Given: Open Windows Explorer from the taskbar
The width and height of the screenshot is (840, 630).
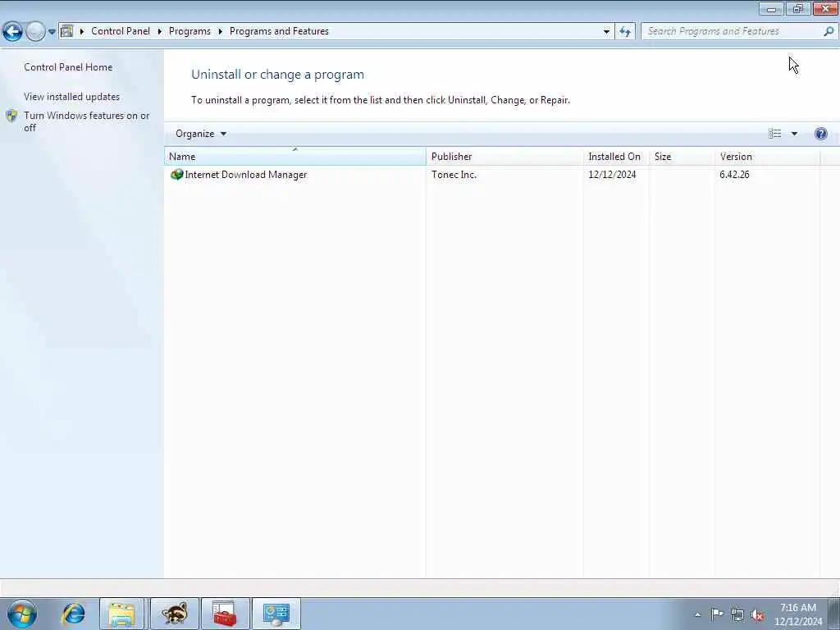Looking at the screenshot, I should coord(121,614).
